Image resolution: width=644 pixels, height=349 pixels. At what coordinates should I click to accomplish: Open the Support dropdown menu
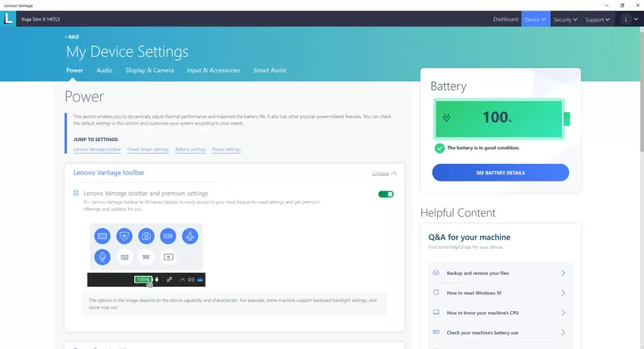coord(598,19)
